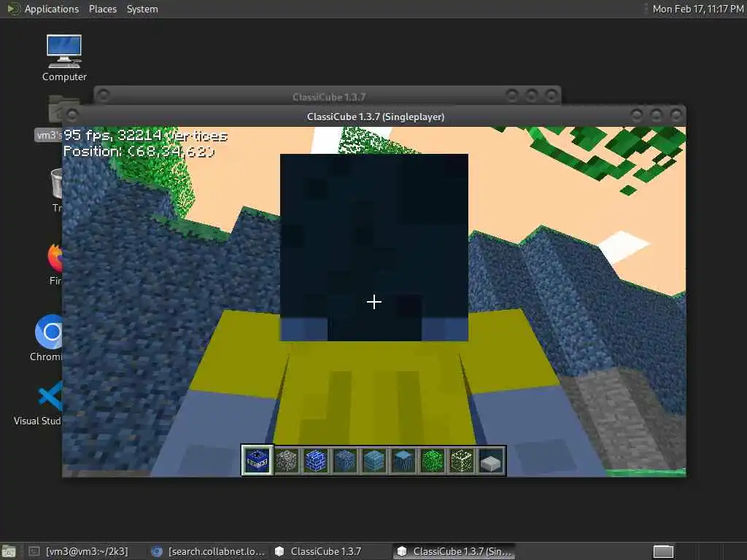
Task: Open the Places menu
Action: [102, 9]
